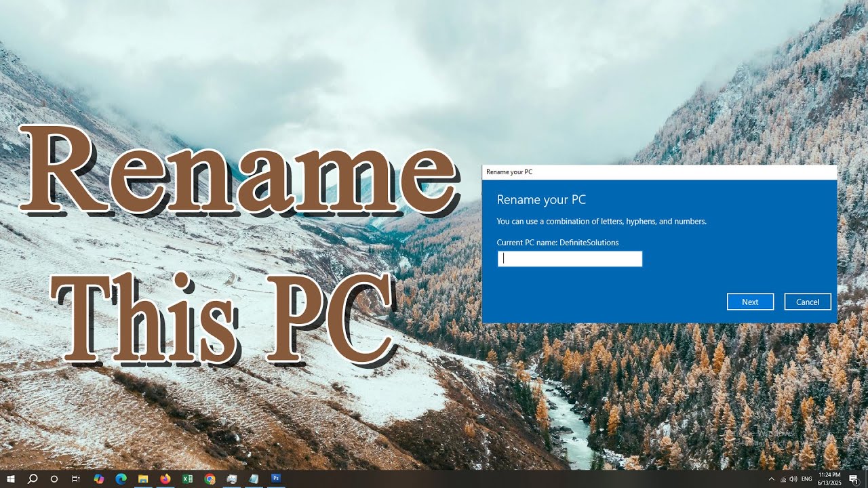The width and height of the screenshot is (868, 488).
Task: Change ENG input language
Action: tap(806, 479)
